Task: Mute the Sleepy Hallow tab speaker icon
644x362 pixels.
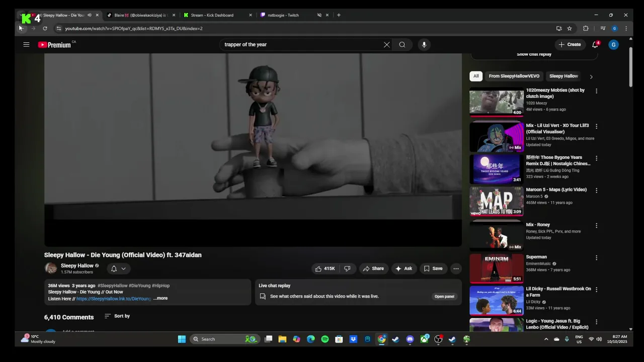Action: [89, 15]
